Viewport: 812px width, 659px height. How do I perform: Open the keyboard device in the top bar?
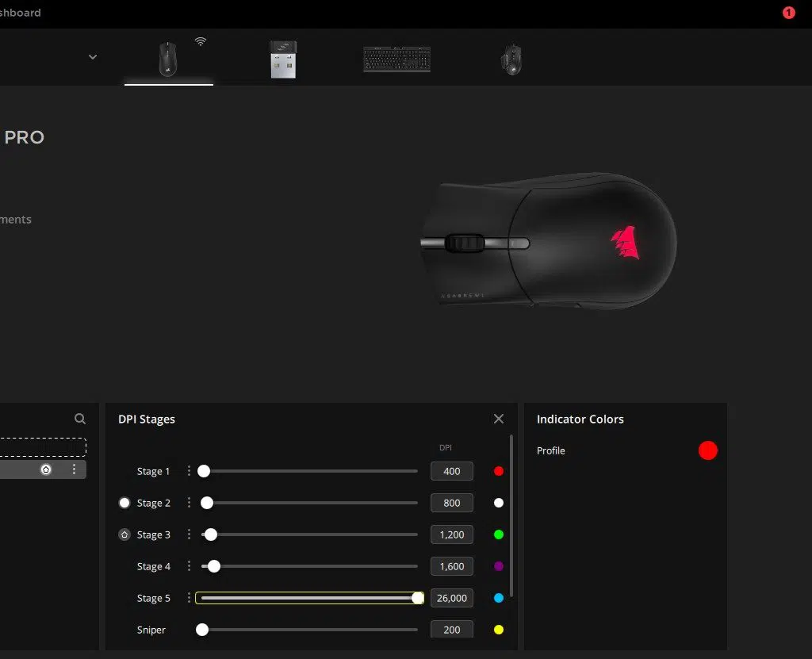coord(396,59)
